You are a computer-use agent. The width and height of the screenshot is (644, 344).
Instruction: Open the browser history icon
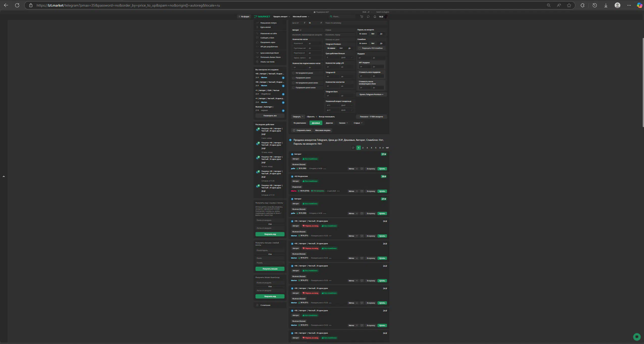[x=595, y=5]
